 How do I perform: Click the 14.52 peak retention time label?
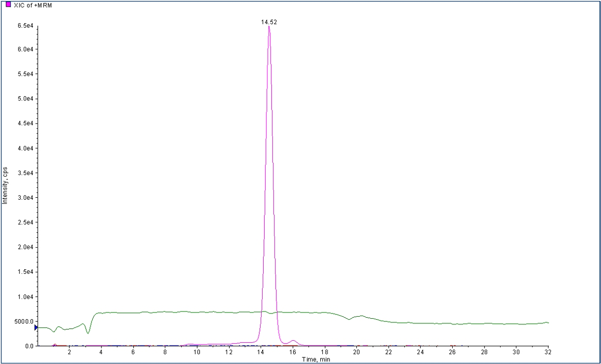coord(269,22)
